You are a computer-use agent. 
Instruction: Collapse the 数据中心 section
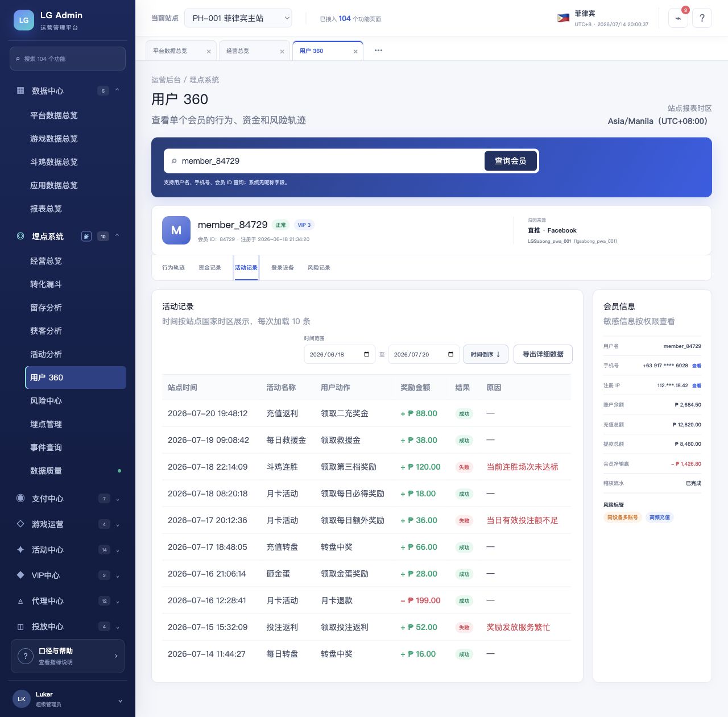click(117, 90)
